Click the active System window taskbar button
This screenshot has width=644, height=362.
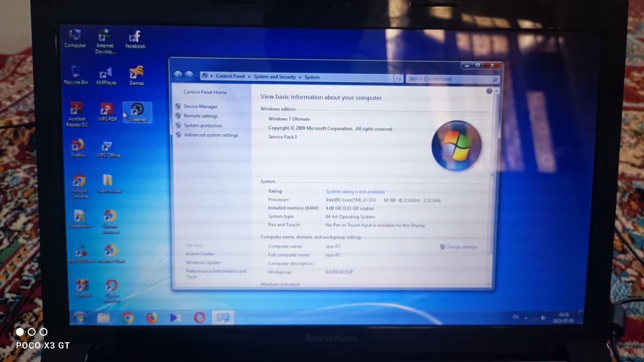223,318
